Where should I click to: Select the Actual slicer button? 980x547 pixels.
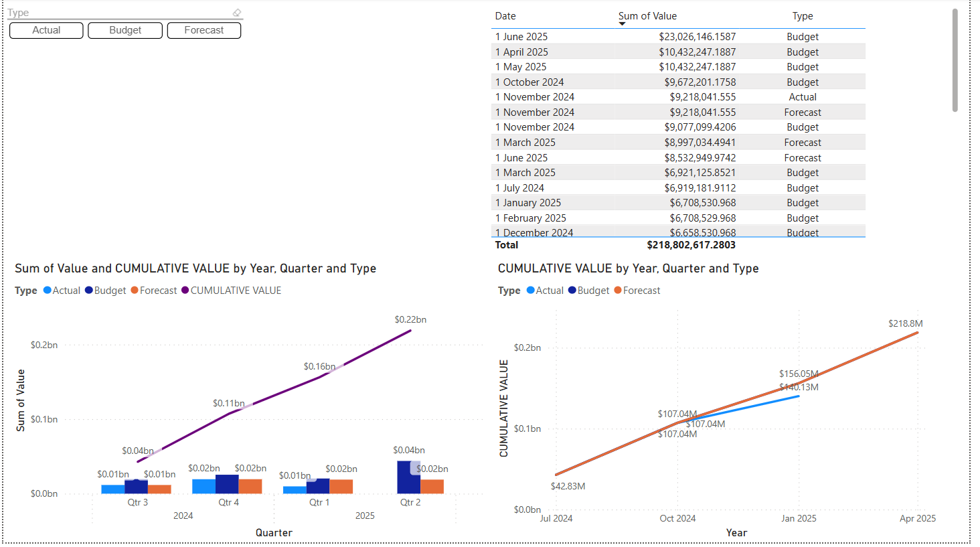pos(46,30)
